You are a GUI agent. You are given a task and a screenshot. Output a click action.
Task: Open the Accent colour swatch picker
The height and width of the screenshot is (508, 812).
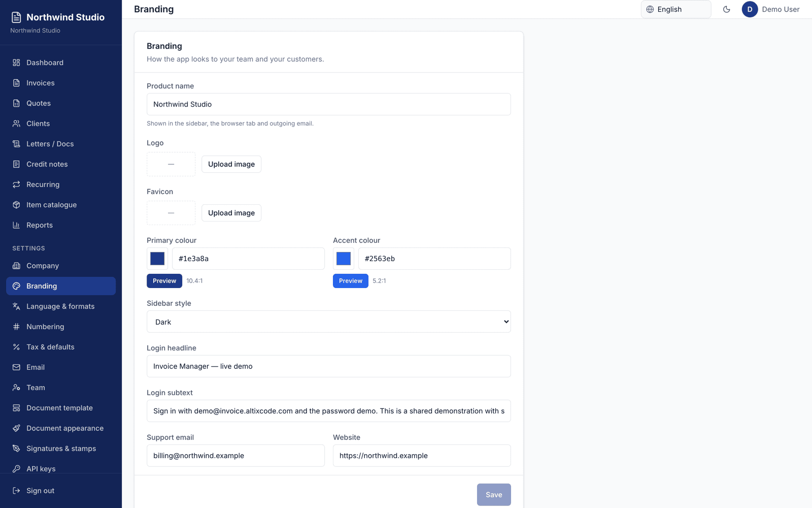tap(344, 259)
